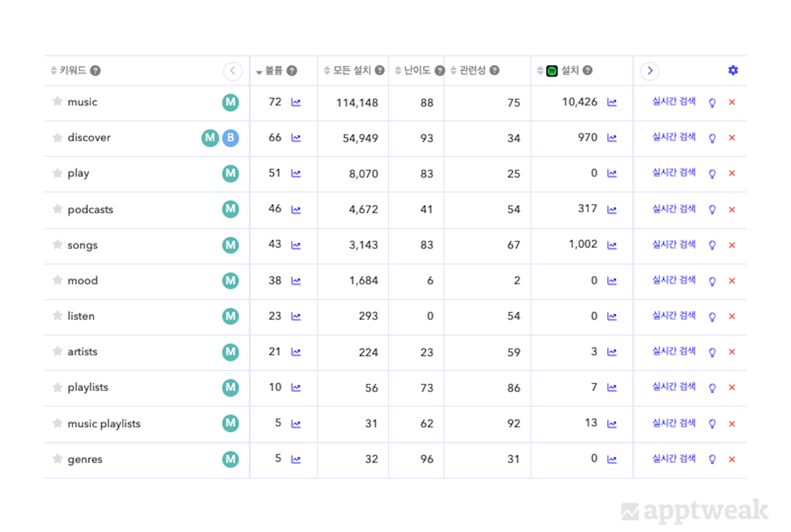Screen dimensions: 791x532
Task: Open 실시간 검색 link for discover
Action: [674, 137]
